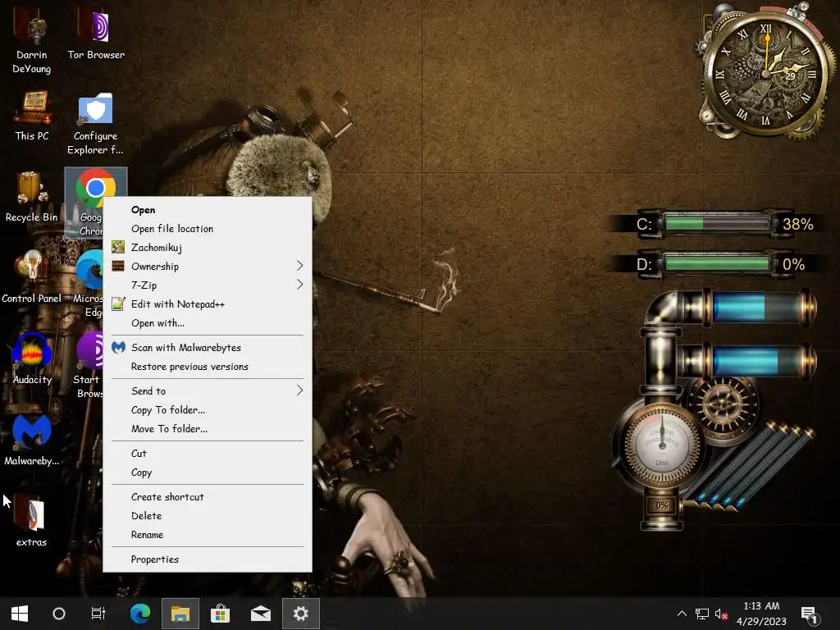Screen dimensions: 840x630
Task: Click the taskbar clock showing 1:13 AM
Action: (x=761, y=614)
